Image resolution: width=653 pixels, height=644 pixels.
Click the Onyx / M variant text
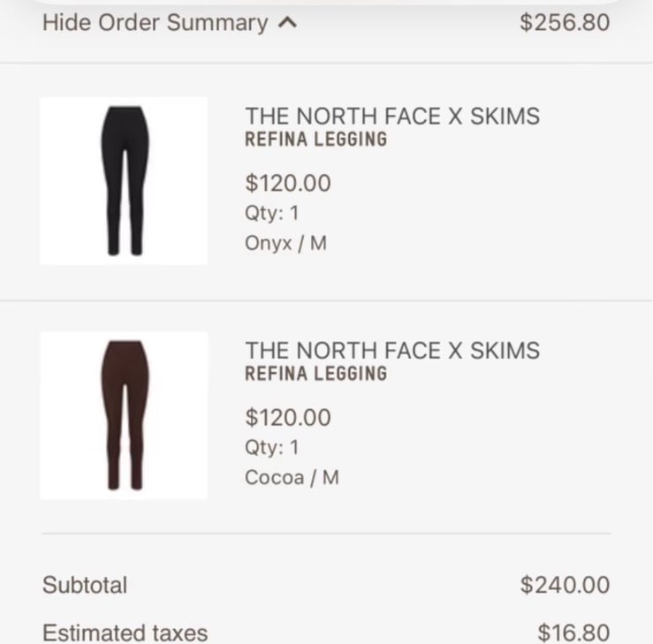pyautogui.click(x=285, y=243)
